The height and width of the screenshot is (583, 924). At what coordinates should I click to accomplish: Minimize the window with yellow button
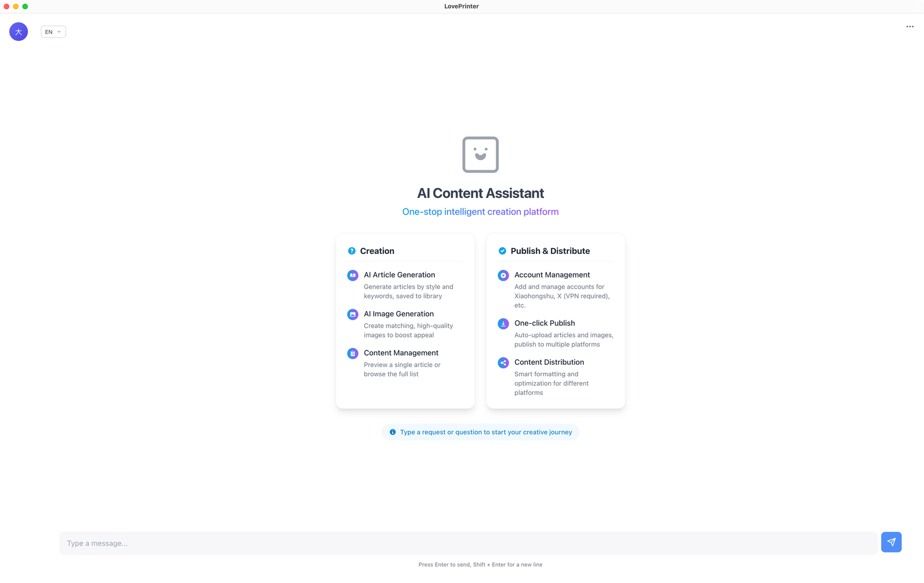(16, 6)
